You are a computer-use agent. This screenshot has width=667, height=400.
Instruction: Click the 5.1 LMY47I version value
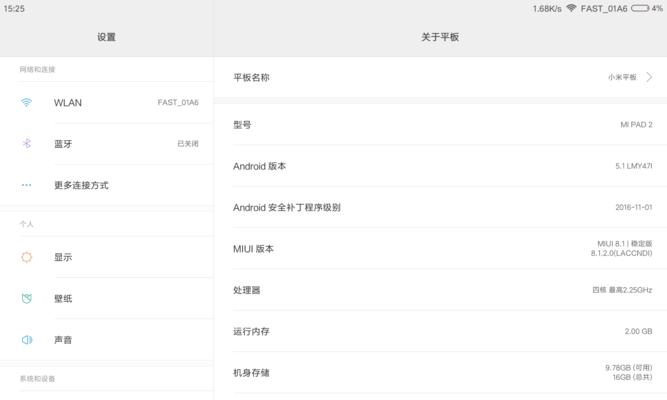click(x=633, y=166)
